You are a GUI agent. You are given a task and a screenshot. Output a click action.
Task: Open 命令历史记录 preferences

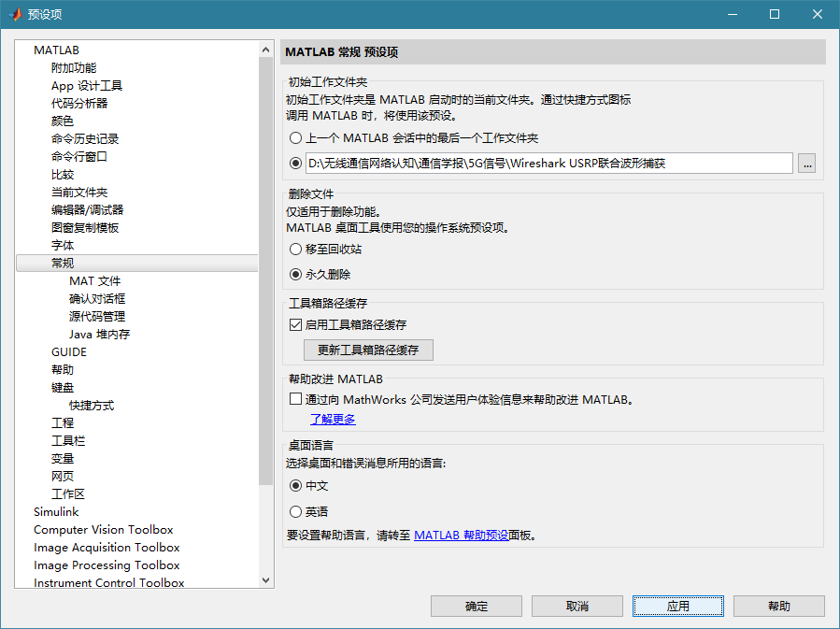(85, 138)
